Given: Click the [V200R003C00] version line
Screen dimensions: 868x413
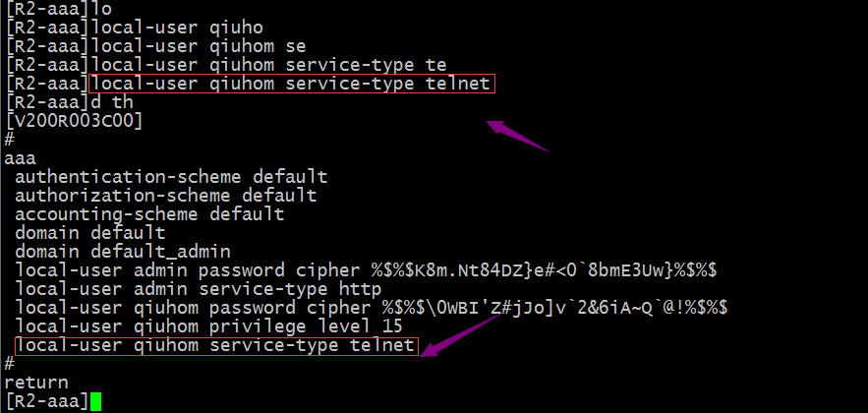Looking at the screenshot, I should point(73,121).
